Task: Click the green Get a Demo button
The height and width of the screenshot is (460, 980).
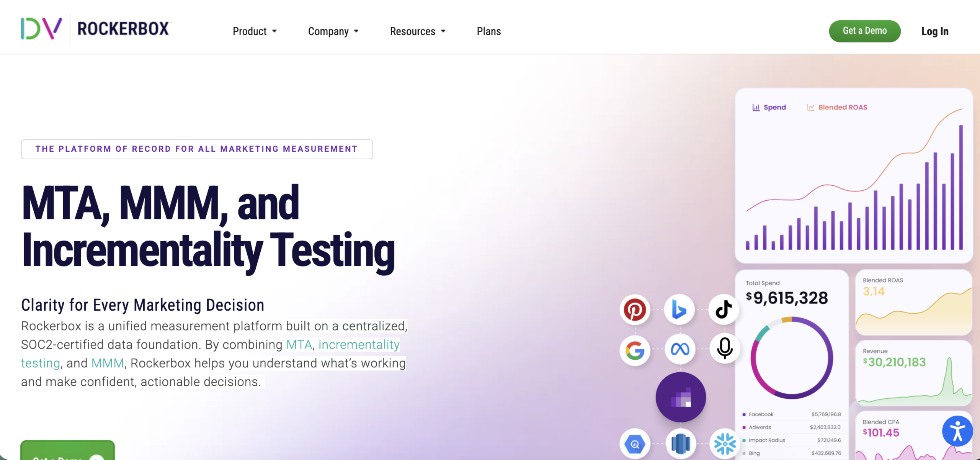Action: click(x=865, y=31)
